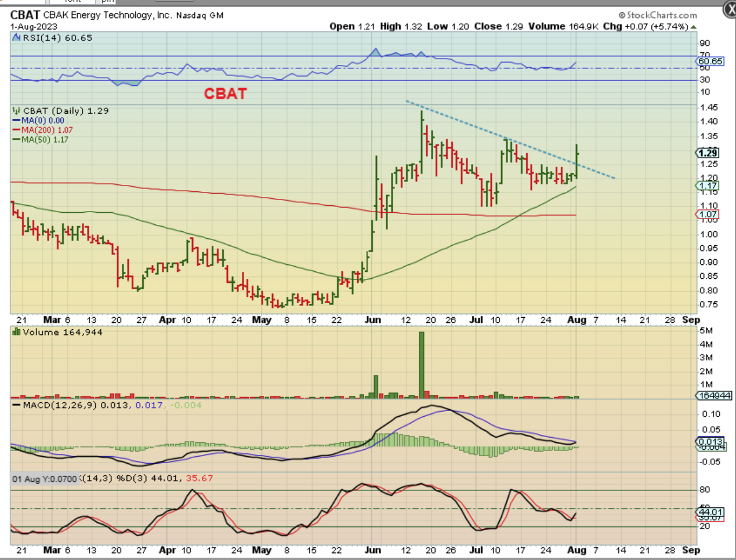The image size is (736, 560).
Task: Click the 'Volume 164,944' legend label
Action: (x=63, y=332)
